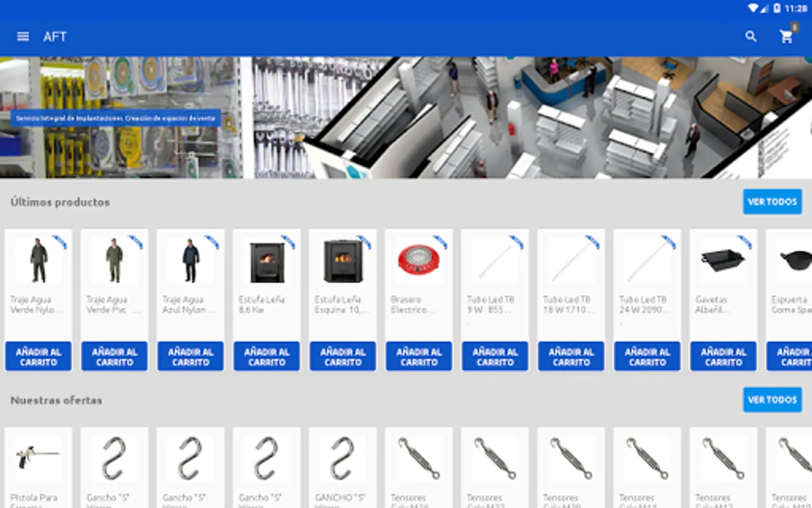The height and width of the screenshot is (508, 812).
Task: Add Tubo Led T8 24 W to cart
Action: [x=647, y=357]
